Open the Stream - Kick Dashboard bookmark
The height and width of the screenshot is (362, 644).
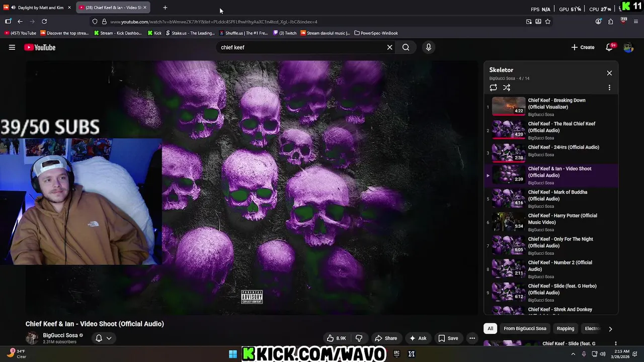pyautogui.click(x=118, y=33)
